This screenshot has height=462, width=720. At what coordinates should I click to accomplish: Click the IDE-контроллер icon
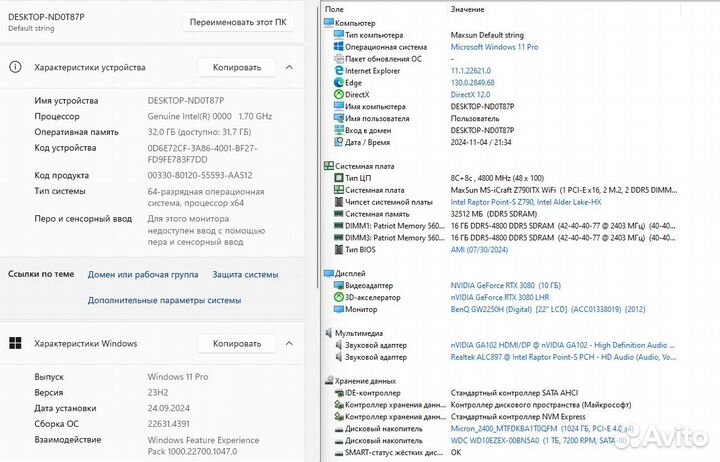coord(339,393)
